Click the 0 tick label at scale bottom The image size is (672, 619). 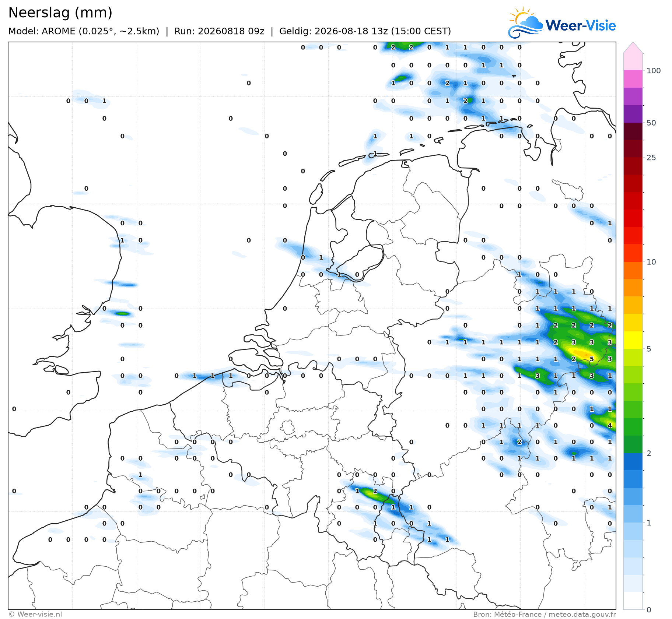(x=649, y=610)
